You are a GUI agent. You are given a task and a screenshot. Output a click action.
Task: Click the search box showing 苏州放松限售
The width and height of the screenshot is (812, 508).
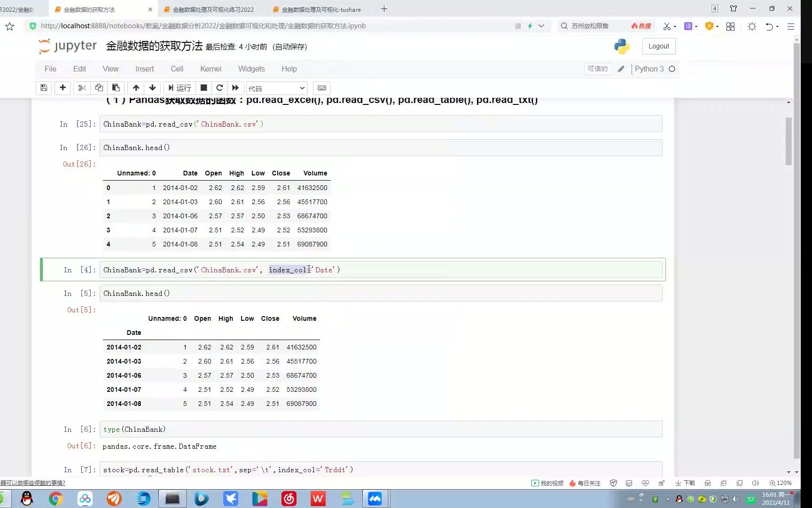590,26
